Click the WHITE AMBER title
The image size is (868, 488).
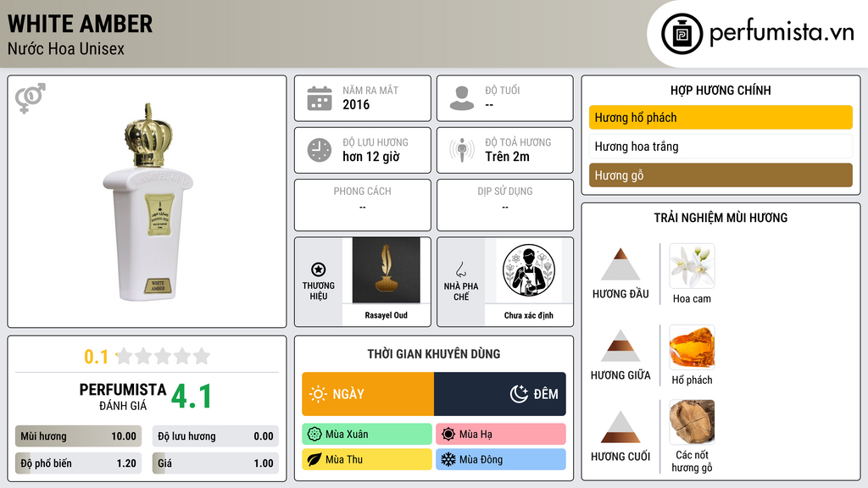[81, 24]
